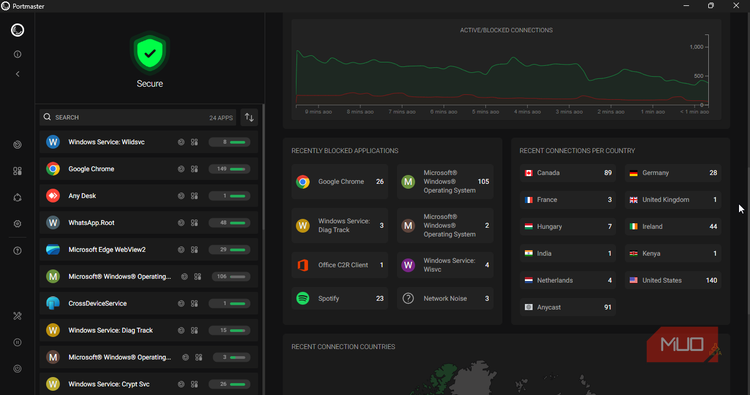Open global Settings gear in sidebar
Screen dimensions: 750x395
[17, 224]
